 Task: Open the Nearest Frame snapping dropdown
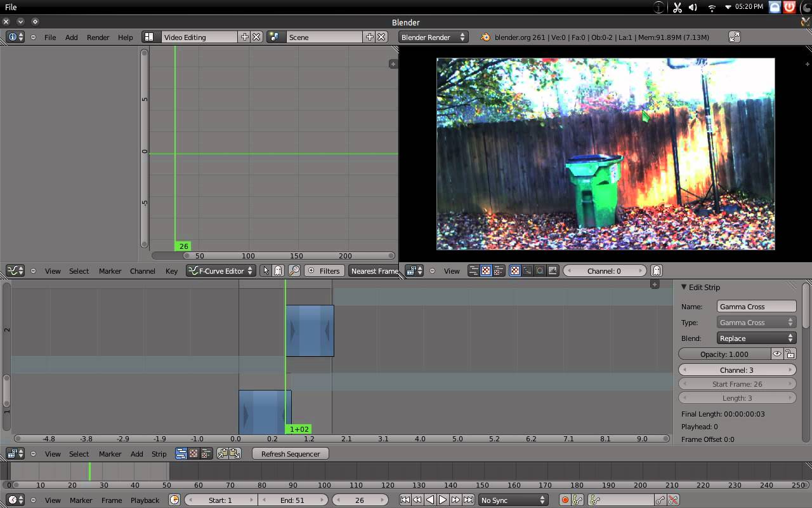click(x=374, y=271)
